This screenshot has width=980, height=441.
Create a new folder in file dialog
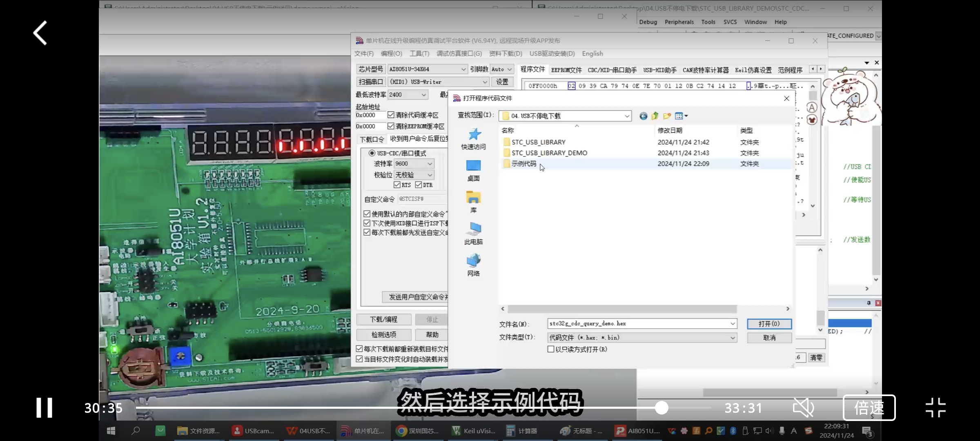click(667, 116)
